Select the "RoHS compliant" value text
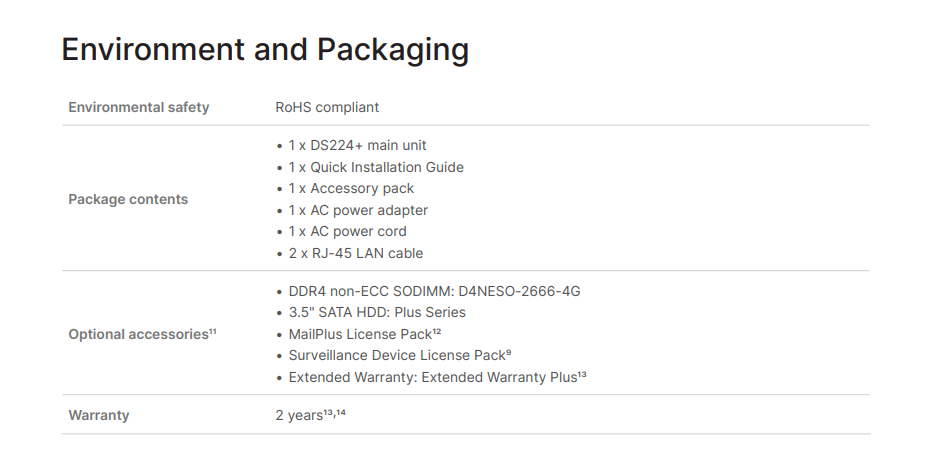Image resolution: width=929 pixels, height=476 pixels. (327, 107)
